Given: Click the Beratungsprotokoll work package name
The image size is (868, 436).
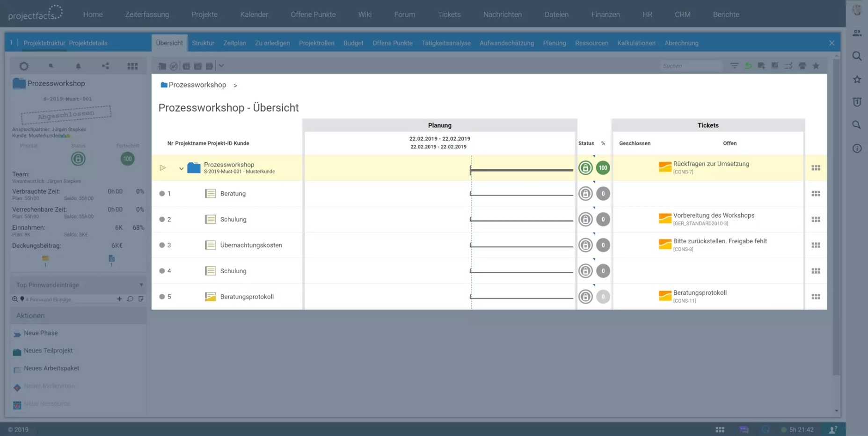Looking at the screenshot, I should pyautogui.click(x=247, y=297).
